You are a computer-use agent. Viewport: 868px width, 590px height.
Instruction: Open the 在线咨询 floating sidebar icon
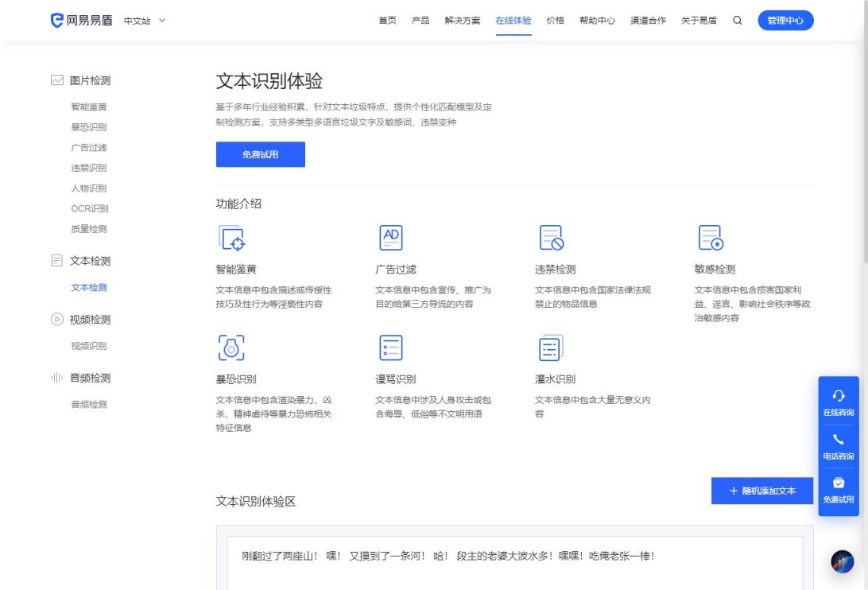(839, 402)
